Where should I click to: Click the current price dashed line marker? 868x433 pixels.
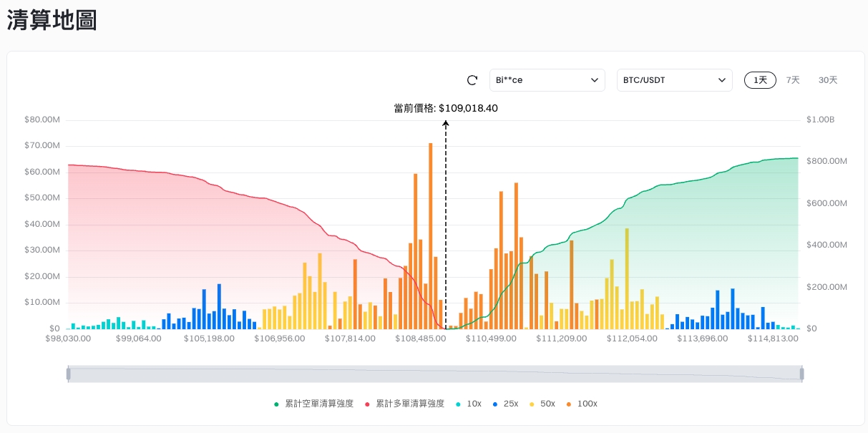[446, 215]
